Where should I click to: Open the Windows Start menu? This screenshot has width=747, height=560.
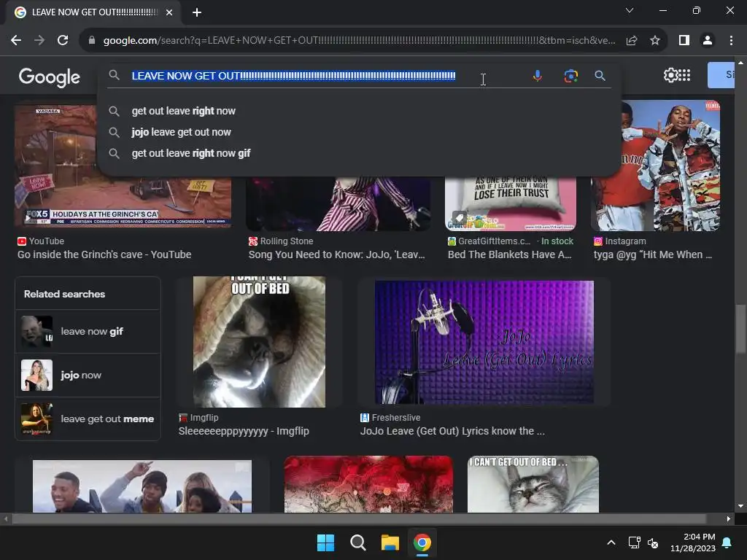(x=326, y=542)
